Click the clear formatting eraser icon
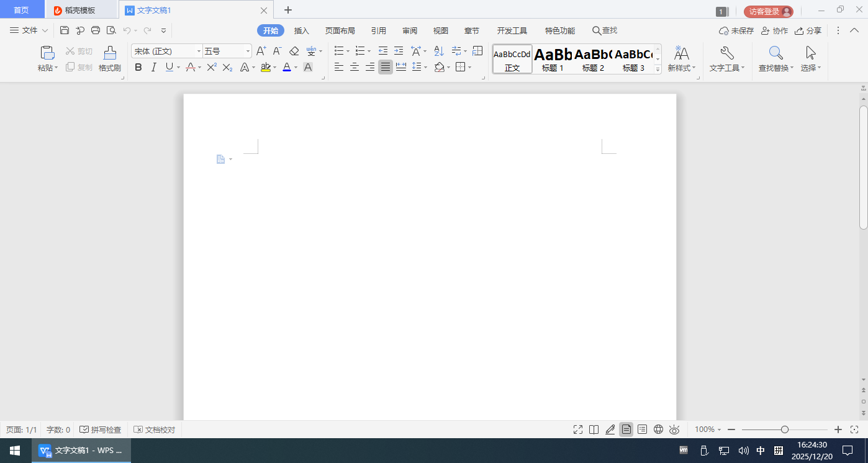This screenshot has width=868, height=463. pyautogui.click(x=294, y=51)
